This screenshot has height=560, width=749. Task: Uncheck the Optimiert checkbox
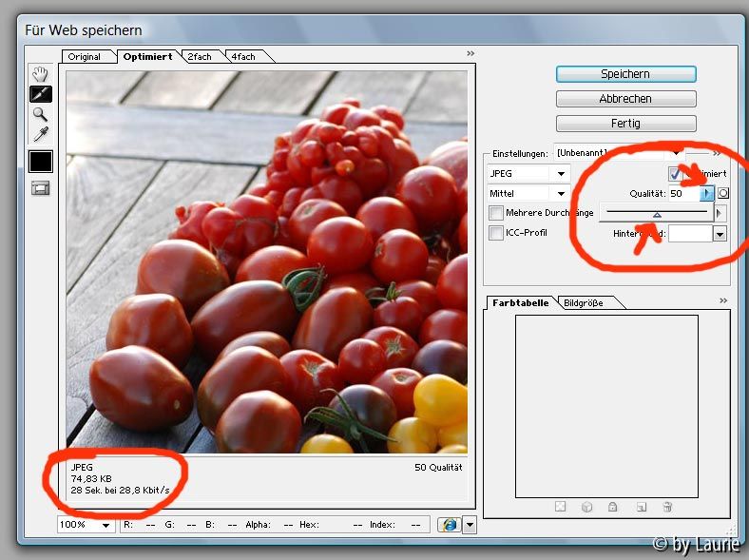(x=675, y=173)
